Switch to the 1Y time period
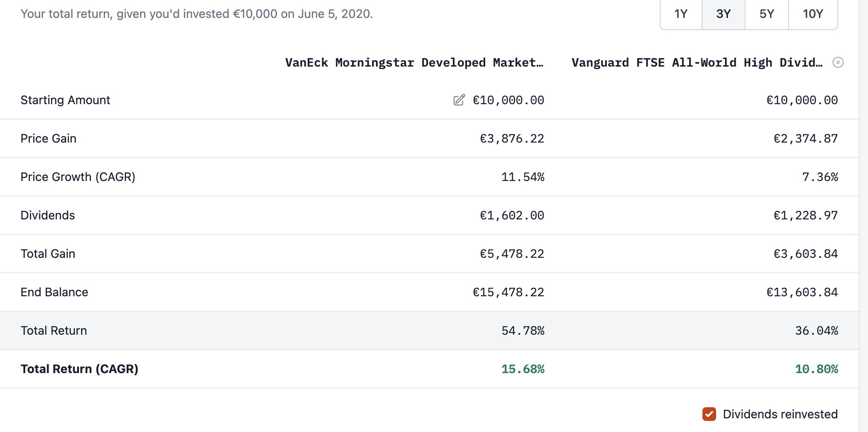This screenshot has width=868, height=432. (x=681, y=14)
